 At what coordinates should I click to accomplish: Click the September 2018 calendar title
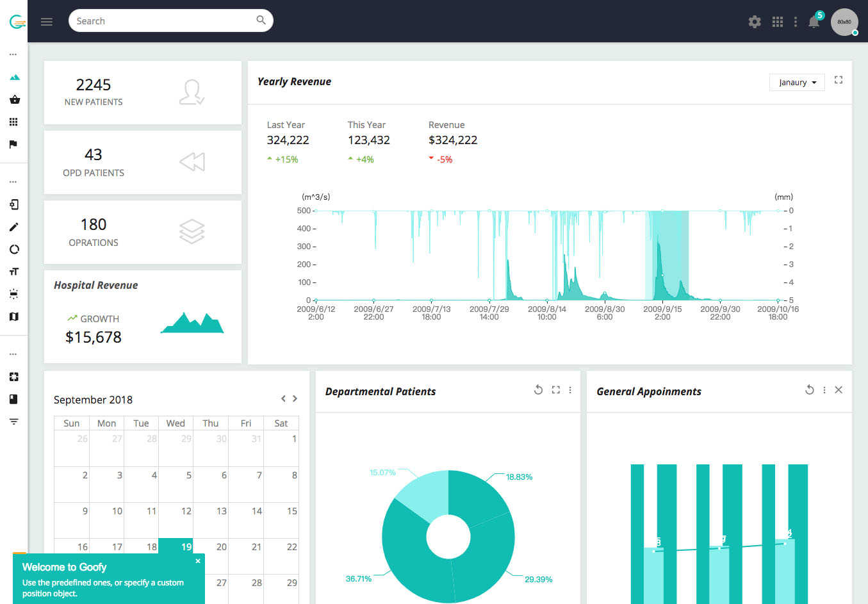pos(93,400)
